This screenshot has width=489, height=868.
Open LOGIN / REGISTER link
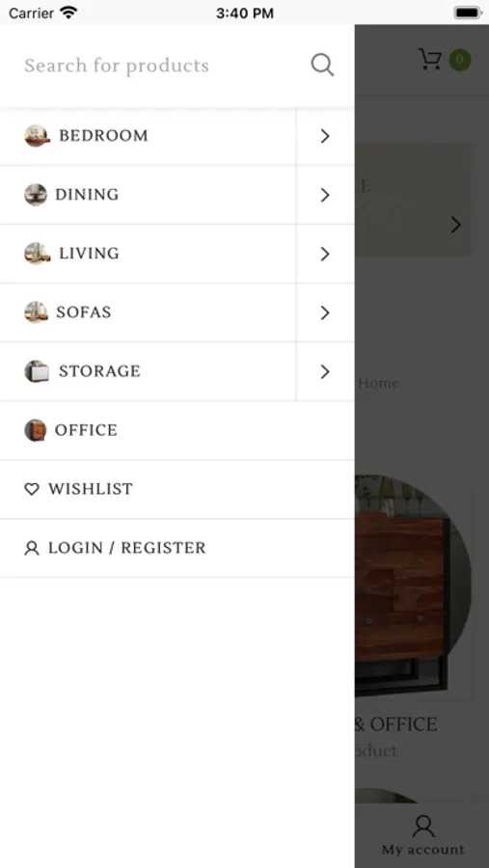(x=177, y=548)
